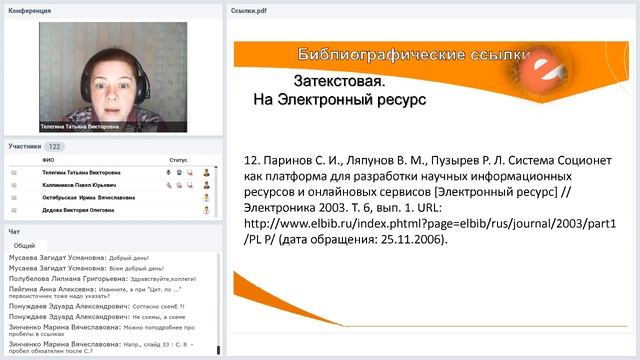Click chat message "Всем добрый день!"
This screenshot has width=640, height=360.
pos(136,269)
